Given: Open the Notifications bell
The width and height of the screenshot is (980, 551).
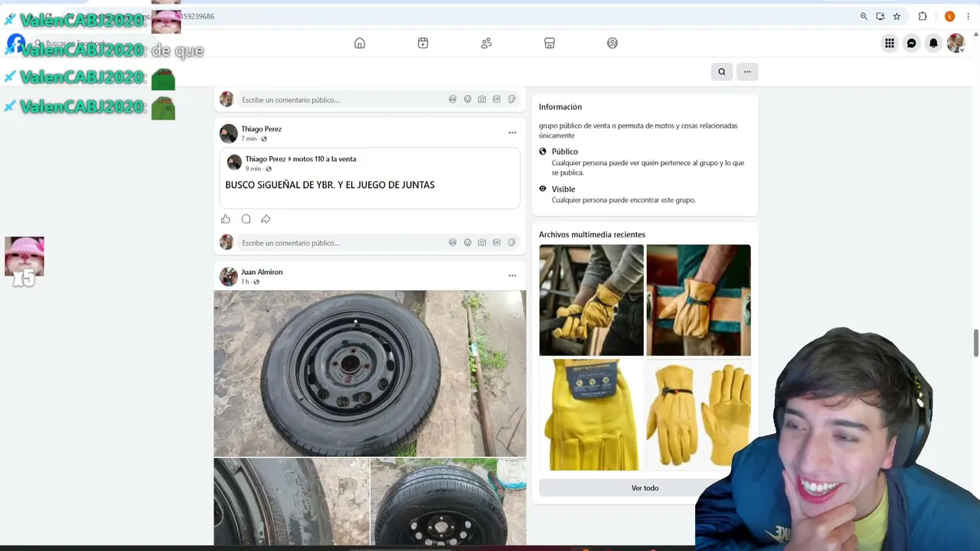Looking at the screenshot, I should pos(933,44).
